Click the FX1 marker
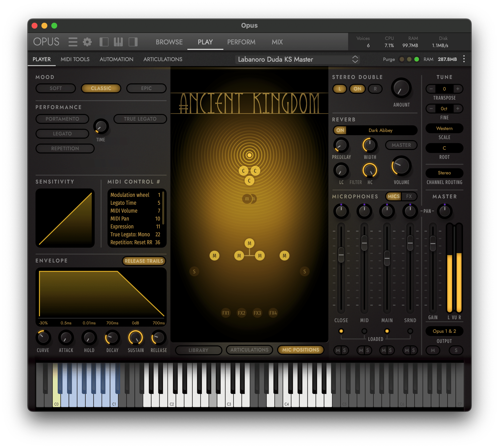499x448 pixels. point(226,313)
